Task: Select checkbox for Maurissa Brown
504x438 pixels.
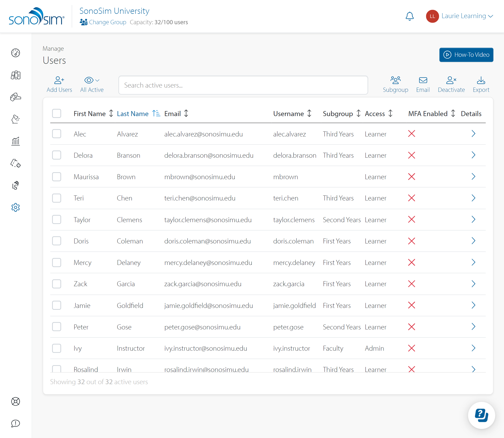Action: click(56, 176)
